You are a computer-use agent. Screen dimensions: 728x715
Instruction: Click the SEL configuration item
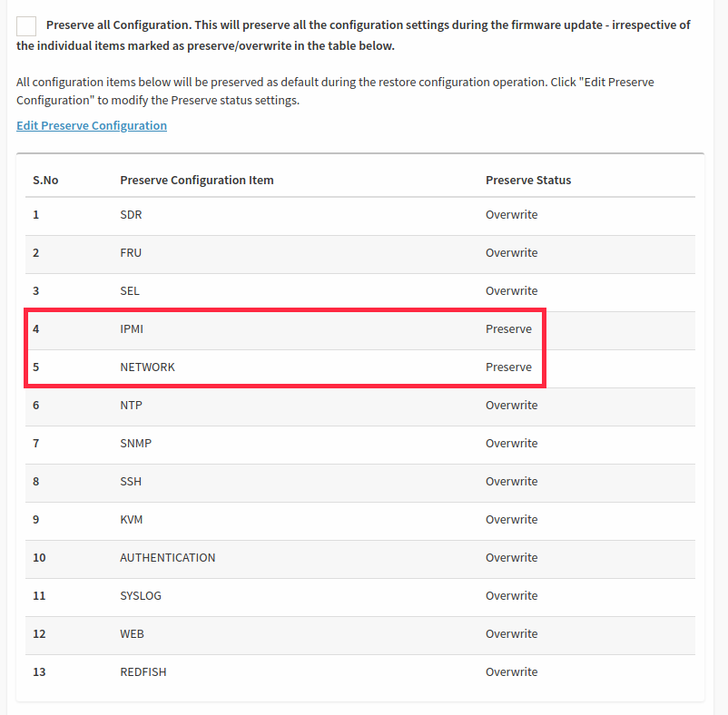click(x=130, y=291)
